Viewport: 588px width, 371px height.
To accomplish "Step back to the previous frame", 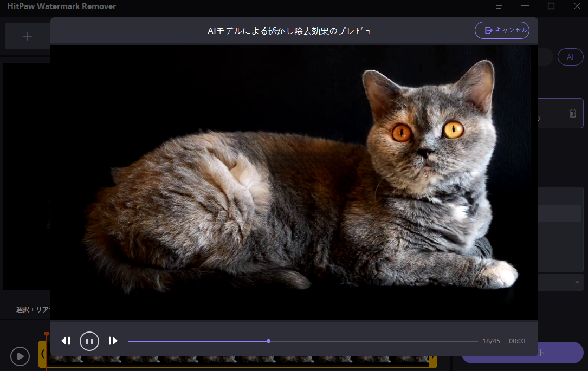I will click(x=66, y=341).
